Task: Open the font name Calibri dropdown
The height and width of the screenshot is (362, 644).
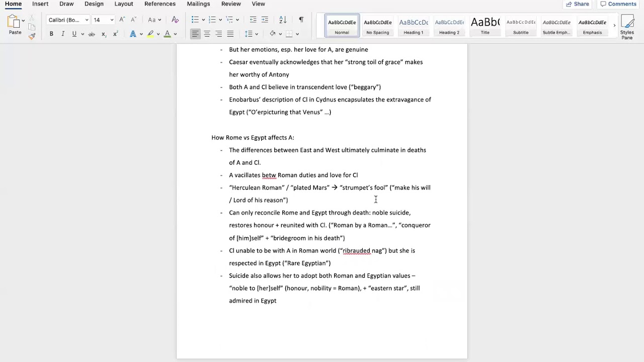Action: click(87, 20)
